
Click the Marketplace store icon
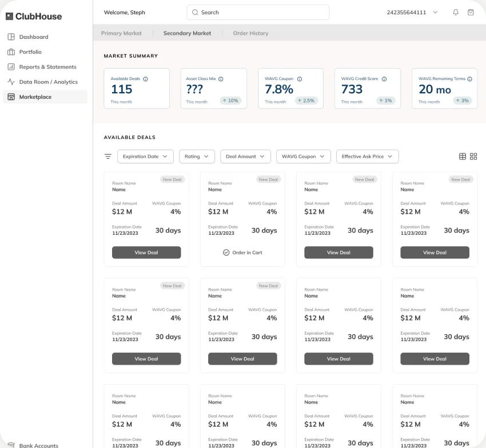pos(11,97)
